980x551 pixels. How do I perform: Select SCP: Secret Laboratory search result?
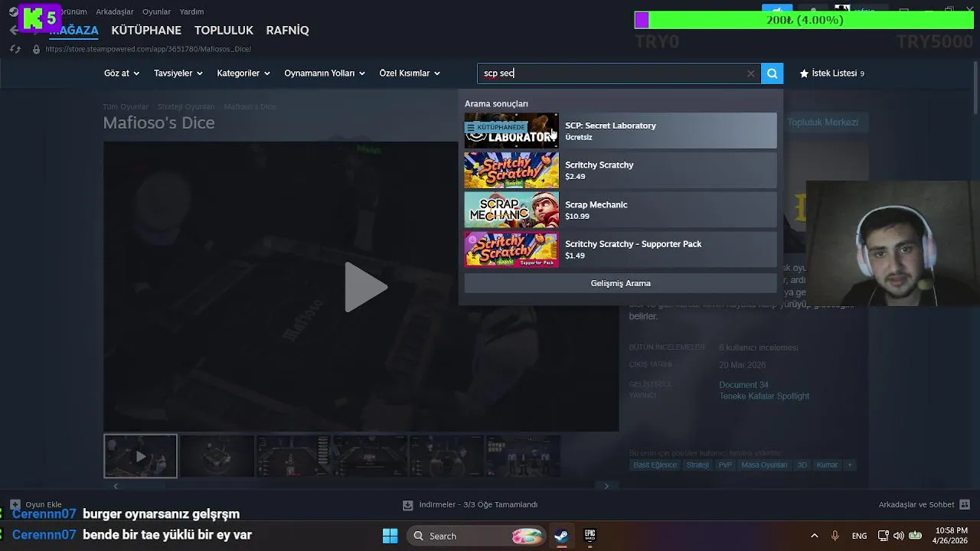click(620, 131)
